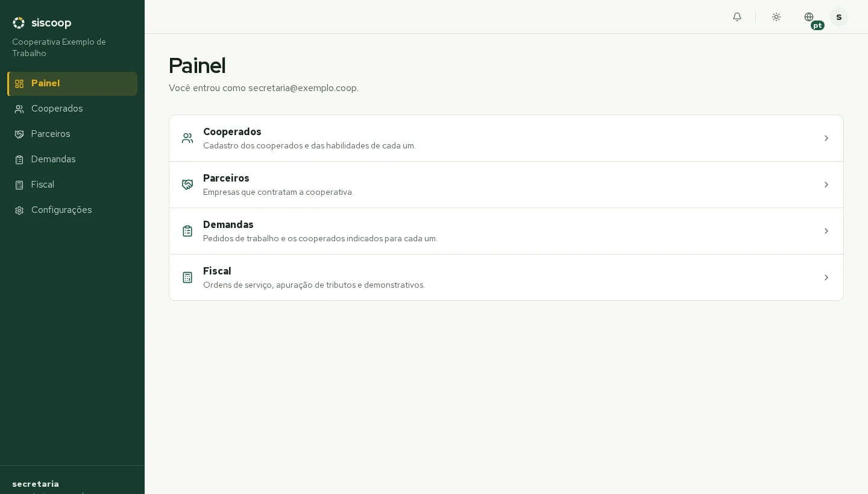This screenshot has height=494, width=868.
Task: Click the Fiscal calculator icon in sidebar
Action: (19, 185)
